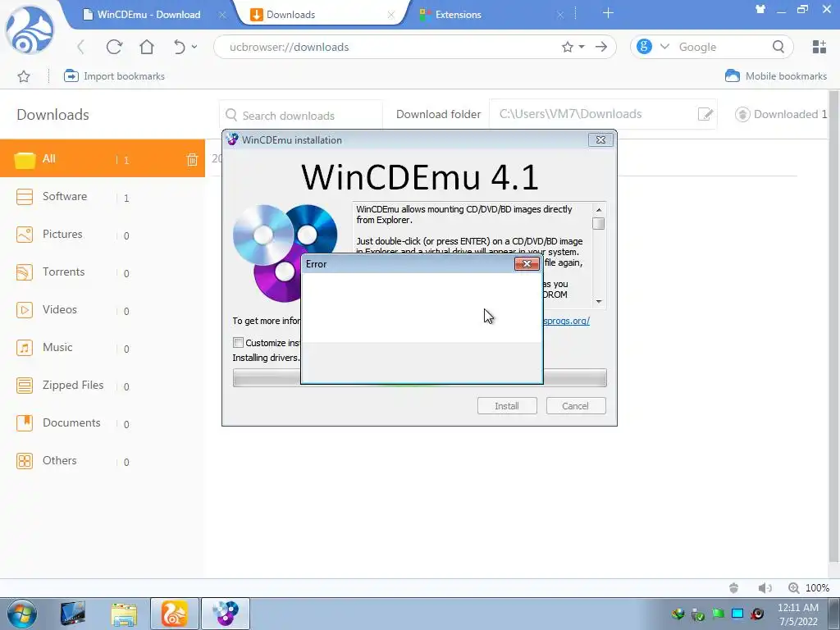Open Import bookmarks
This screenshot has height=630, width=840.
click(x=114, y=76)
